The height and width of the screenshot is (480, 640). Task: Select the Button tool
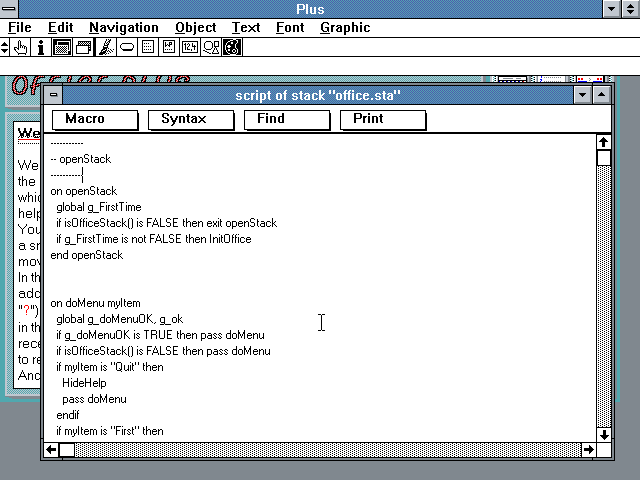(127, 47)
